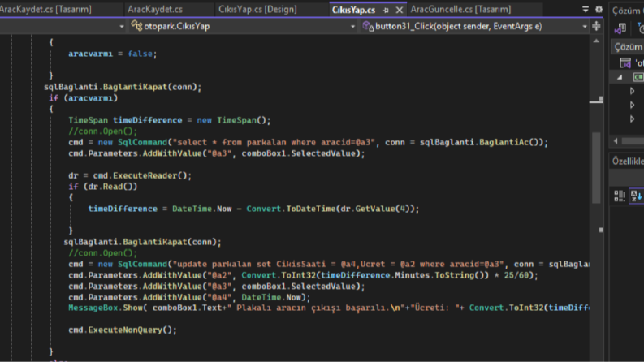Screen dimensions: 644x362
Task: Switch properties to categorized view icon
Action: click(x=619, y=196)
